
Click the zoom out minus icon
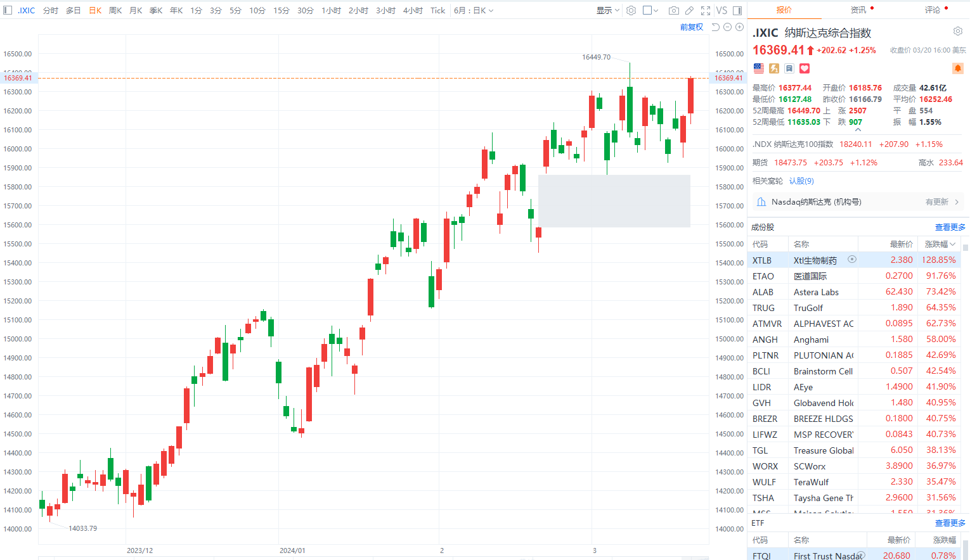[728, 27]
